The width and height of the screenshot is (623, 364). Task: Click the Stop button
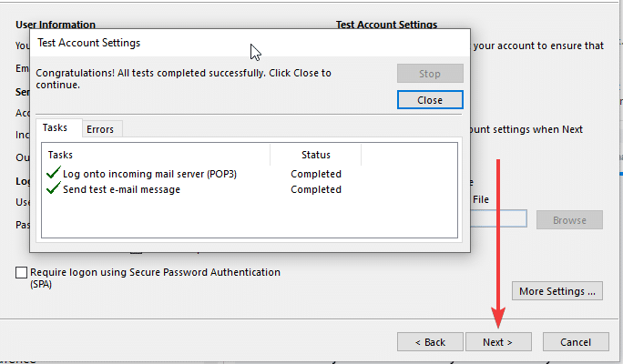tap(430, 74)
